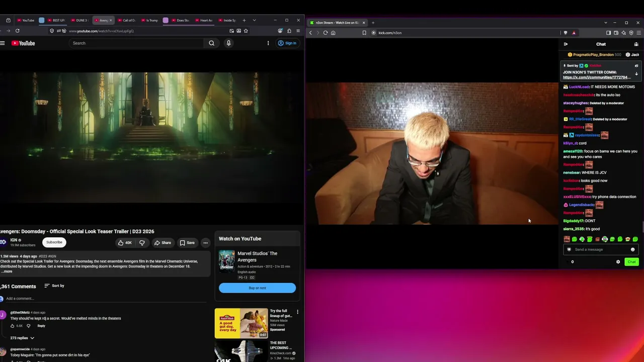Play the Avengers Doomsday trailer video
The height and width of the screenshot is (362, 644).
pyautogui.click(x=151, y=137)
